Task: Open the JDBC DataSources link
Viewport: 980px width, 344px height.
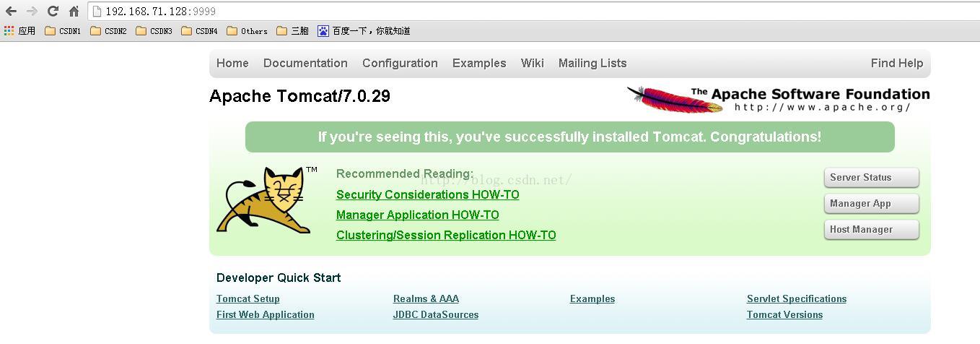Action: point(436,314)
